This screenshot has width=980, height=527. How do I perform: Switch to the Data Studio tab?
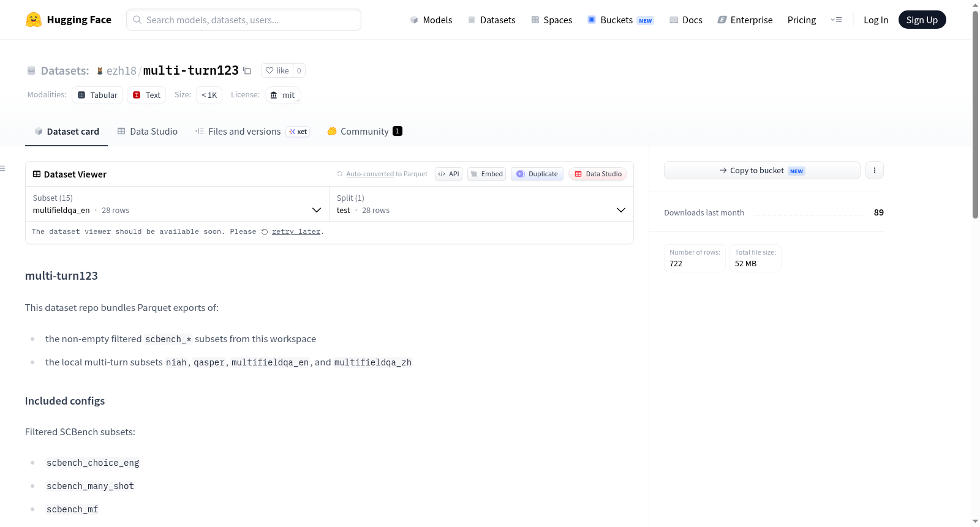148,131
